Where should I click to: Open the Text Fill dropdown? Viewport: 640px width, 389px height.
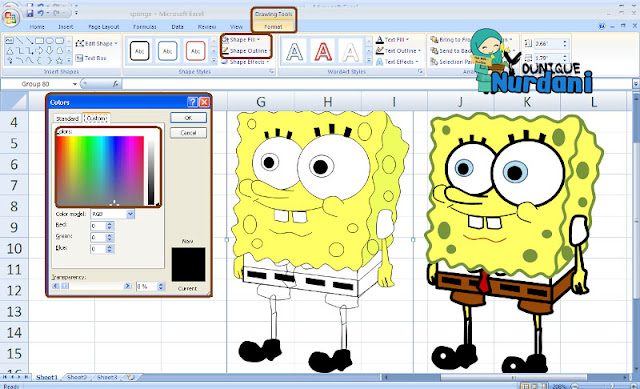pos(393,40)
